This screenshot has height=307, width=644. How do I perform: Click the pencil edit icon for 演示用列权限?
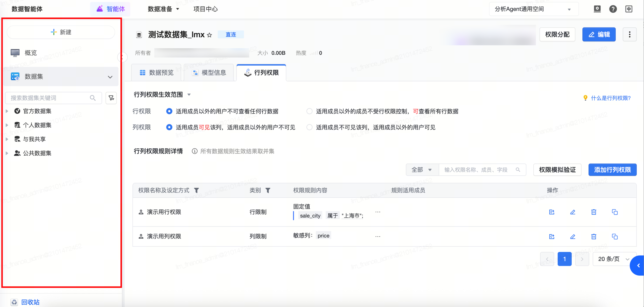[572, 236]
